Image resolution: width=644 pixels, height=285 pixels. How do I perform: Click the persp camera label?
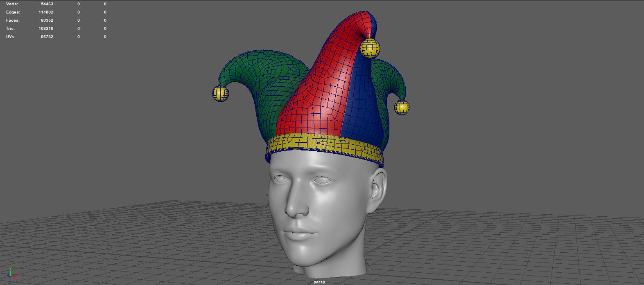319,282
